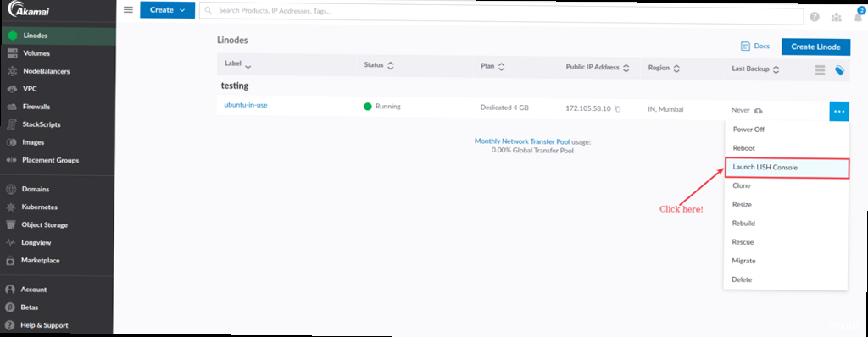Click the Placement Groups sidebar icon

pyautogui.click(x=12, y=161)
